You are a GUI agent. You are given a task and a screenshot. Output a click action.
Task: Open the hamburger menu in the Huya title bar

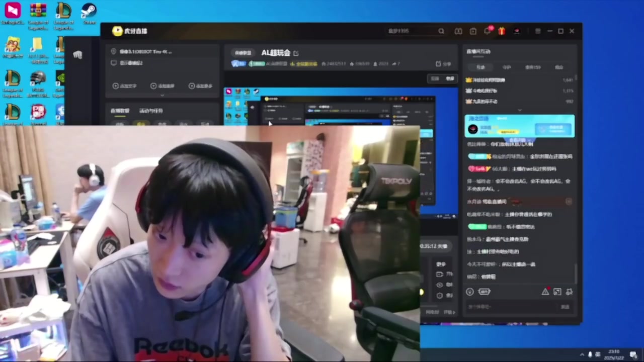coord(538,31)
